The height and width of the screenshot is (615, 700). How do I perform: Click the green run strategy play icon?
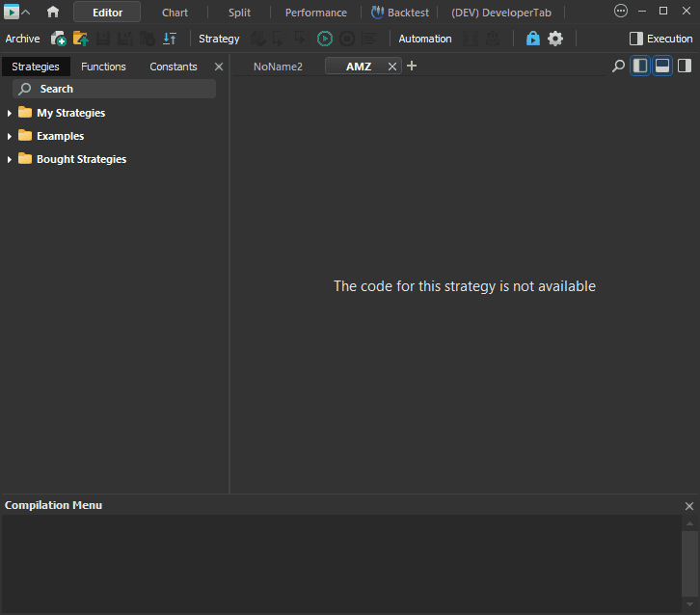pyautogui.click(x=325, y=39)
